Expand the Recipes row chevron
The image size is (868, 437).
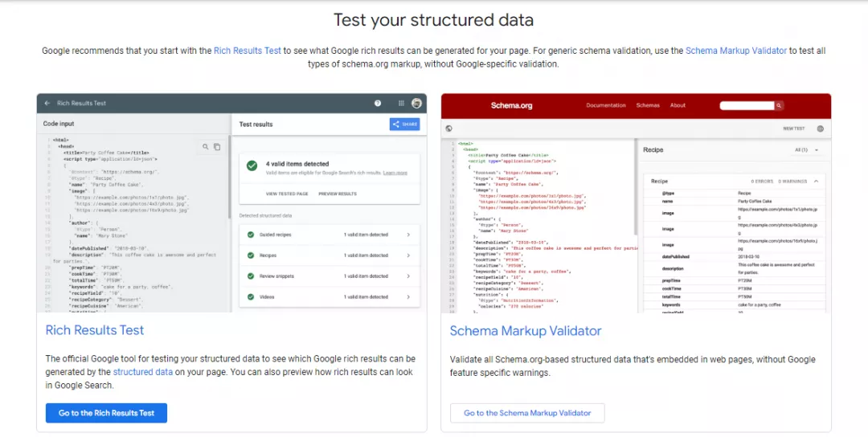click(x=408, y=255)
